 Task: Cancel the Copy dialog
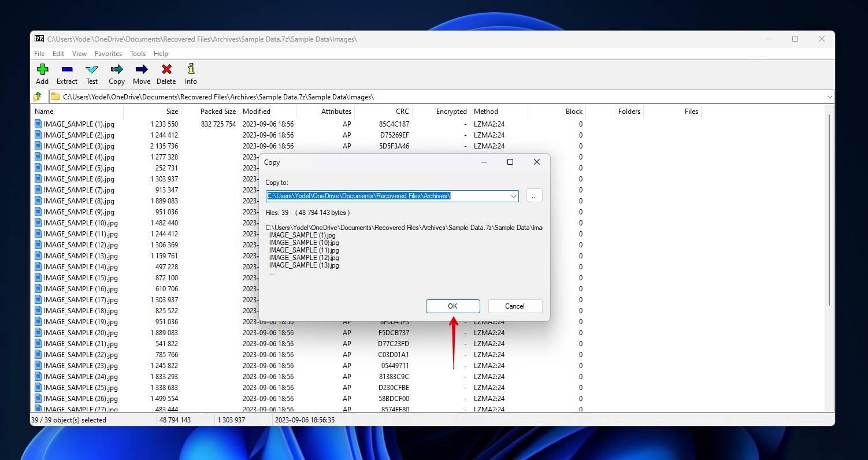click(x=514, y=306)
